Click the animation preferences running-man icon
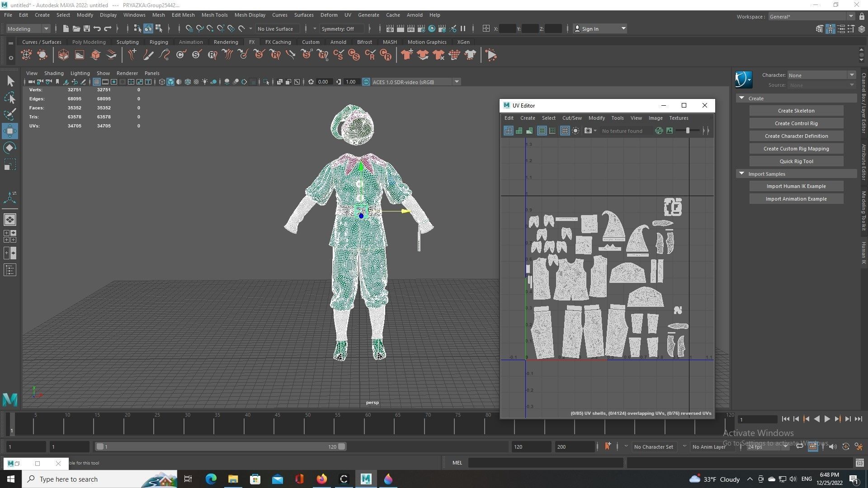The height and width of the screenshot is (488, 868). 858,446
